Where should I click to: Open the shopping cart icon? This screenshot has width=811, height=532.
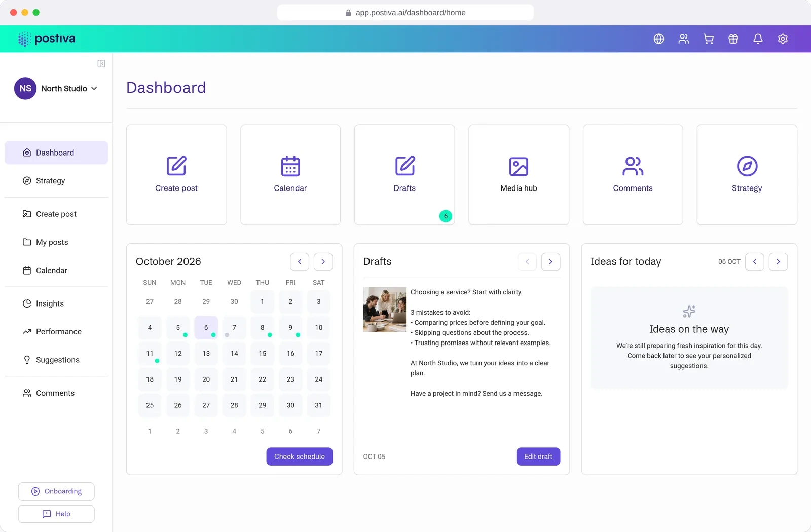pyautogui.click(x=709, y=39)
